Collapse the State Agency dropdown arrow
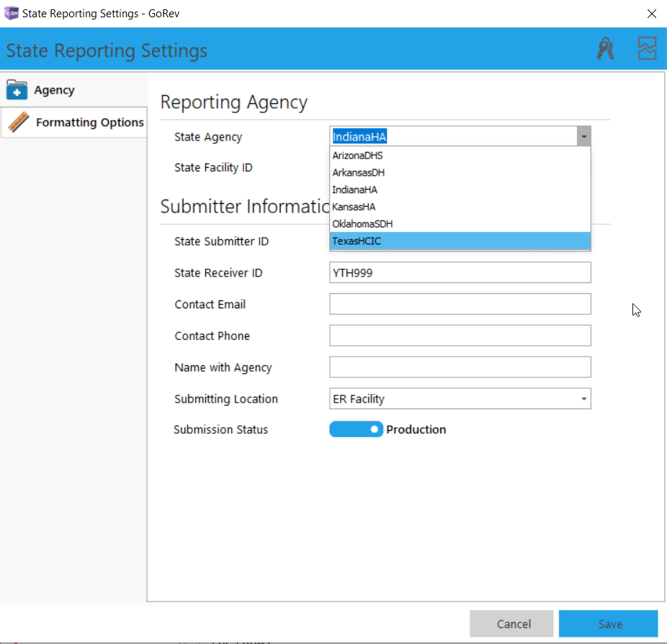The height and width of the screenshot is (644, 667). (583, 137)
